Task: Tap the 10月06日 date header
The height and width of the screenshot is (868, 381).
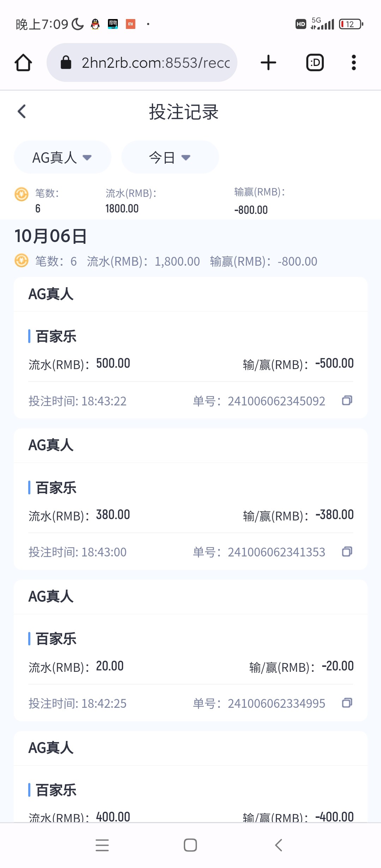Action: 51,236
